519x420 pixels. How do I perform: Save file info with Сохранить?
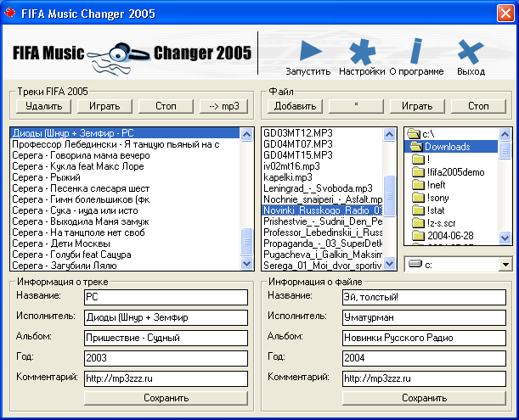point(424,398)
